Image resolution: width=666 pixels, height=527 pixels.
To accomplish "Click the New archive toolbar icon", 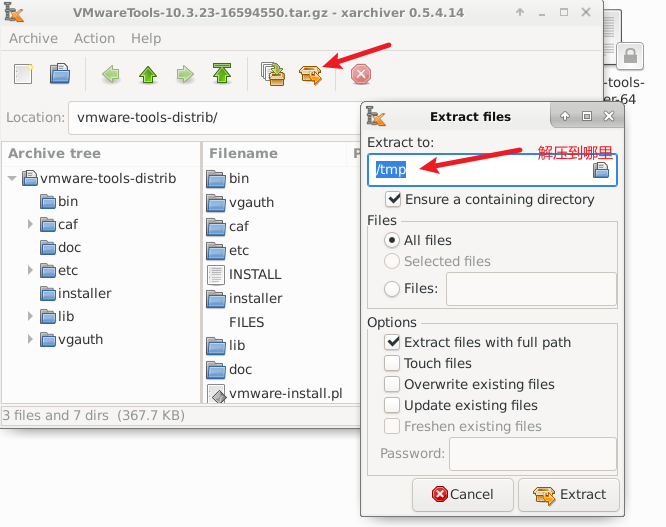I will click(24, 74).
